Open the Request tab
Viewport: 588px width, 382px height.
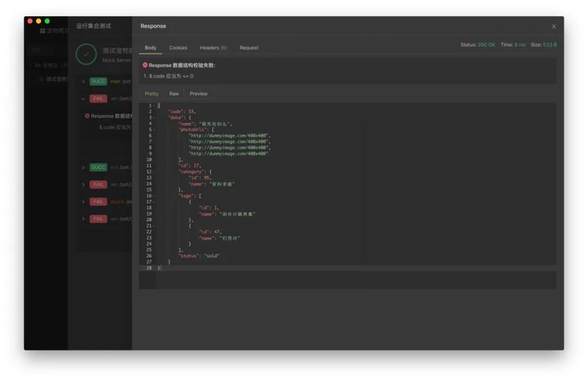click(249, 47)
